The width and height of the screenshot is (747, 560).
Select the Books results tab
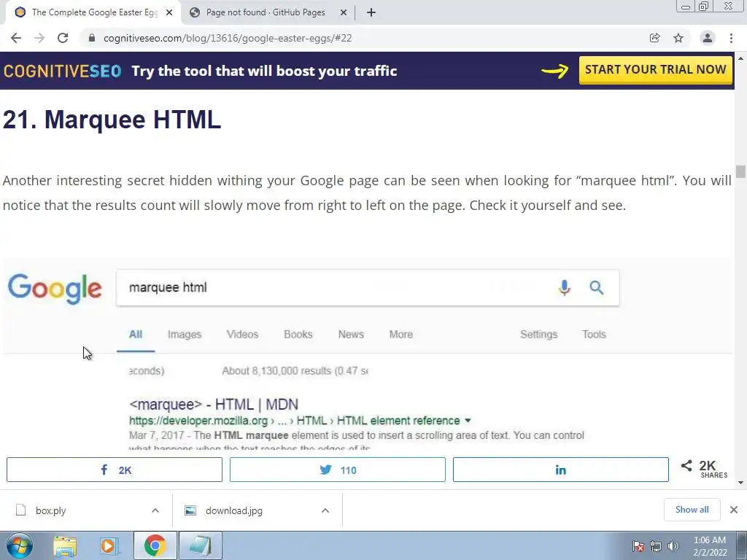click(x=298, y=334)
